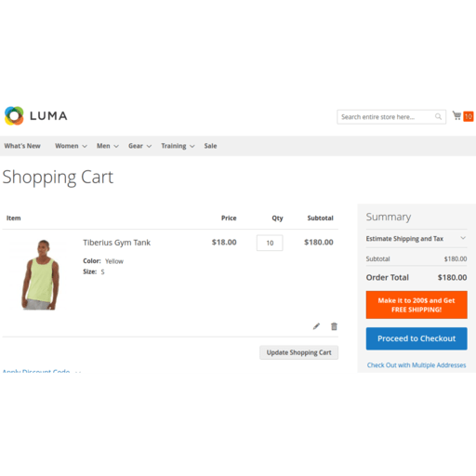Image resolution: width=476 pixels, height=476 pixels.
Task: Click the Tiberius Gym Tank product thumbnail
Action: coord(40,274)
